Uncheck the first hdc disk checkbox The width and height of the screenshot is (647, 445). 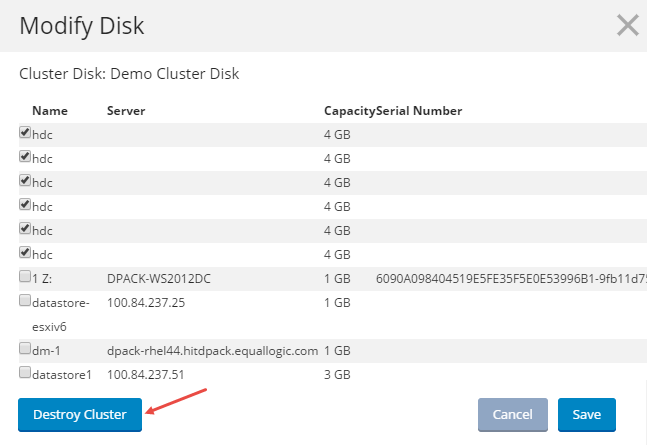click(x=25, y=132)
